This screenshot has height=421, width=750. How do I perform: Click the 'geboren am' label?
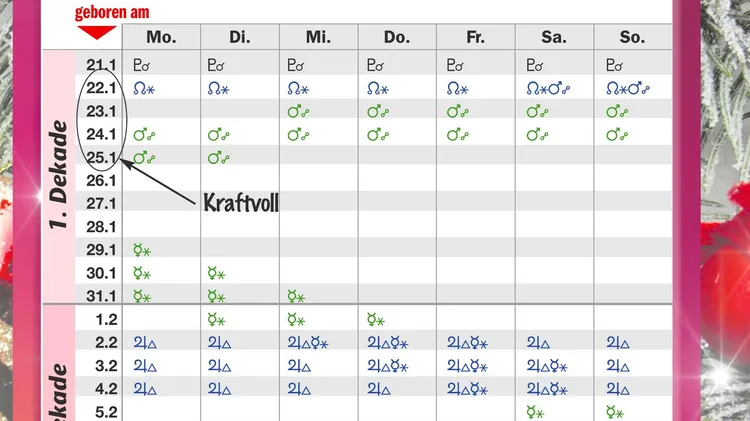pos(112,12)
